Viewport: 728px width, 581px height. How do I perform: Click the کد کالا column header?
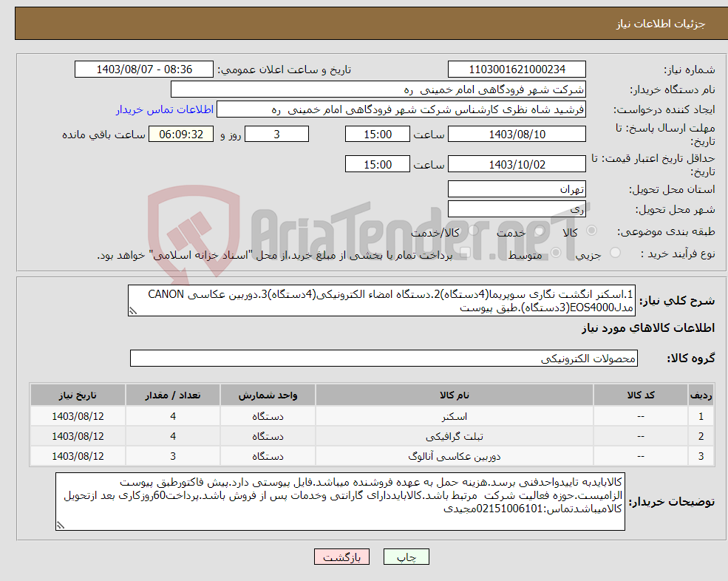point(641,395)
